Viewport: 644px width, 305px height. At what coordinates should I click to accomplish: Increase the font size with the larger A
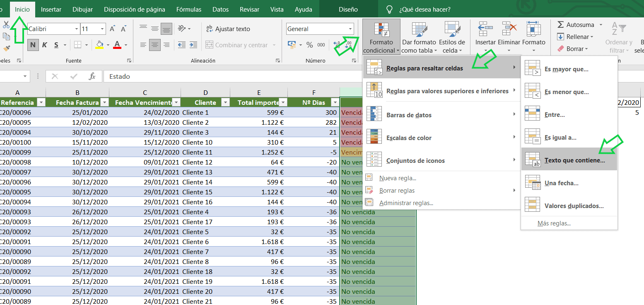point(113,29)
